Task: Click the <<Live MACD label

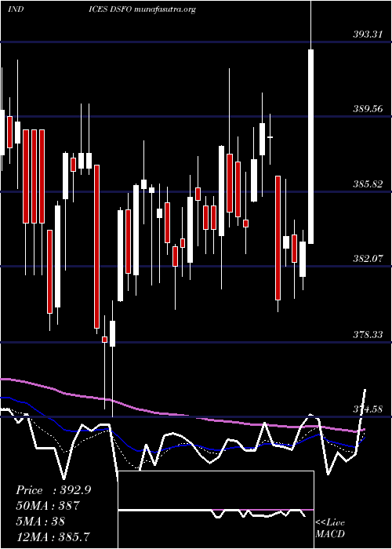Action: (330, 528)
